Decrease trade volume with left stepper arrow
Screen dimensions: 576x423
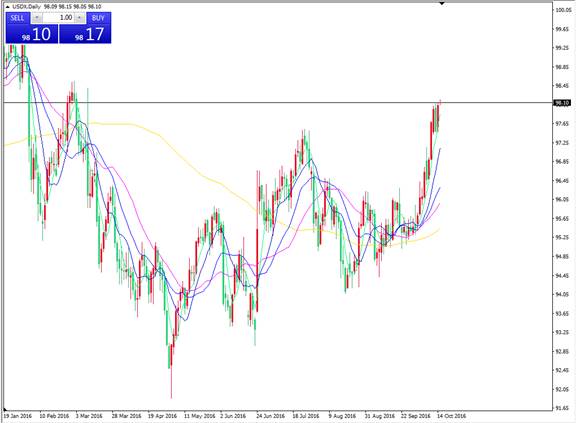[36, 18]
